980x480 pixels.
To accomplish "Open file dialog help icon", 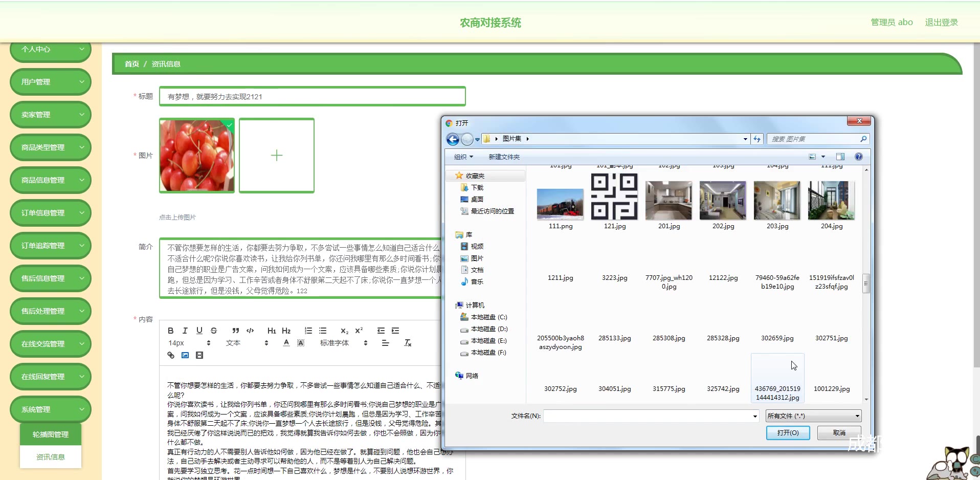I will [859, 157].
